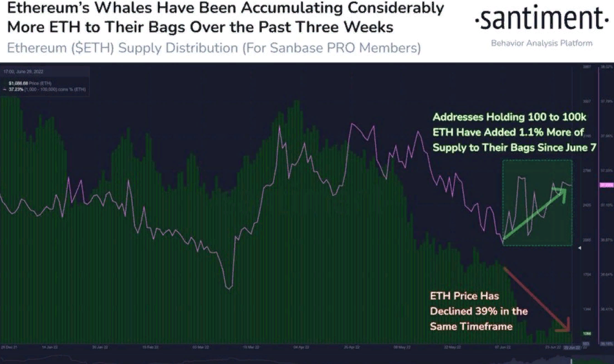
Task: Click the pink 37.23% axis value badge
Action: tap(606, 186)
